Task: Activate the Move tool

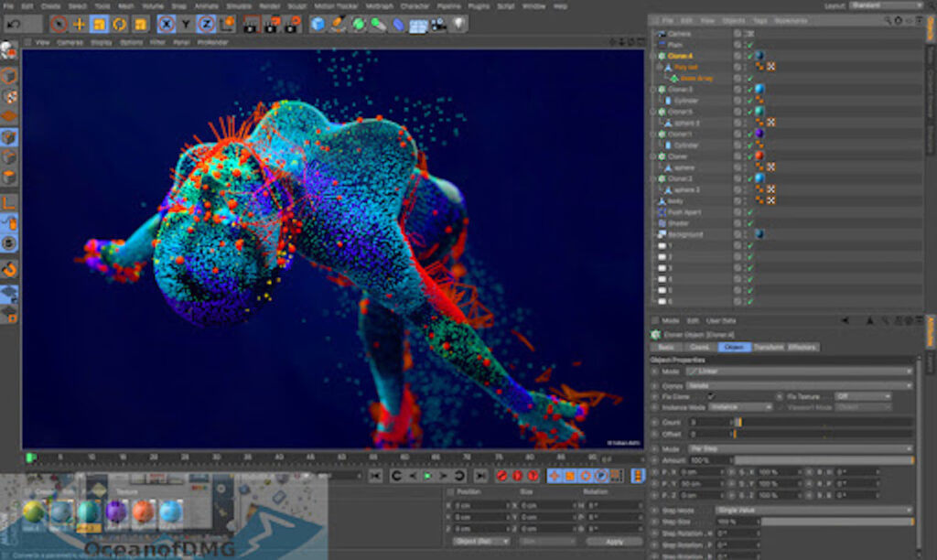Action: [x=79, y=25]
